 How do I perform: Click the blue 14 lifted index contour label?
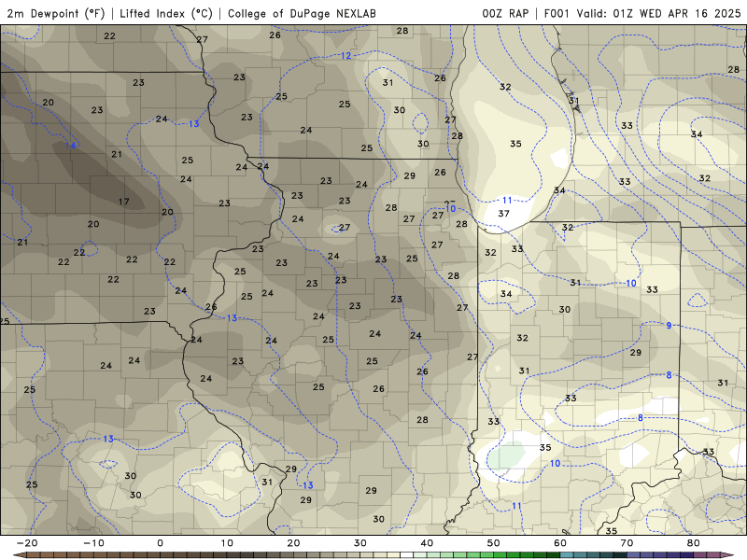[71, 145]
